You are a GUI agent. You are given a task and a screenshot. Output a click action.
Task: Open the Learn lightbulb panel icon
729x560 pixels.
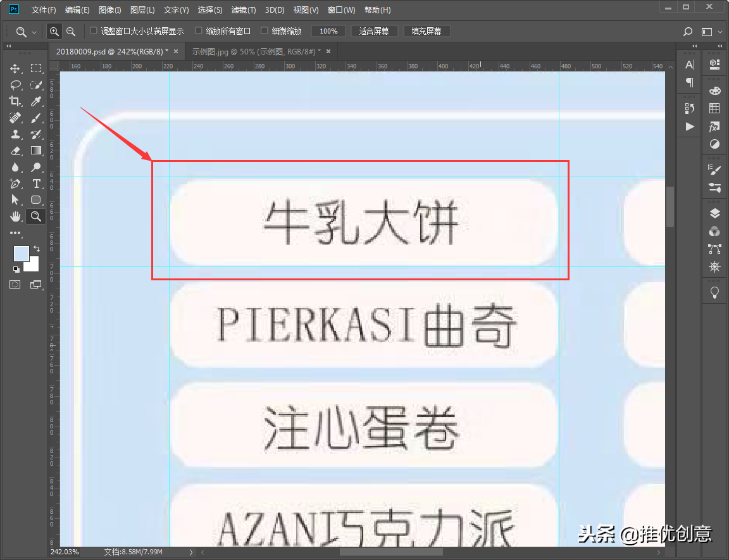click(x=714, y=292)
